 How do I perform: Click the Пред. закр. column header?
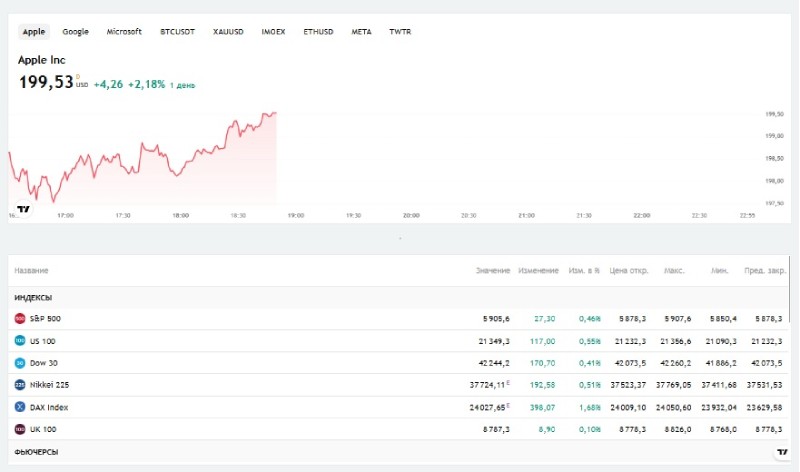click(x=765, y=270)
